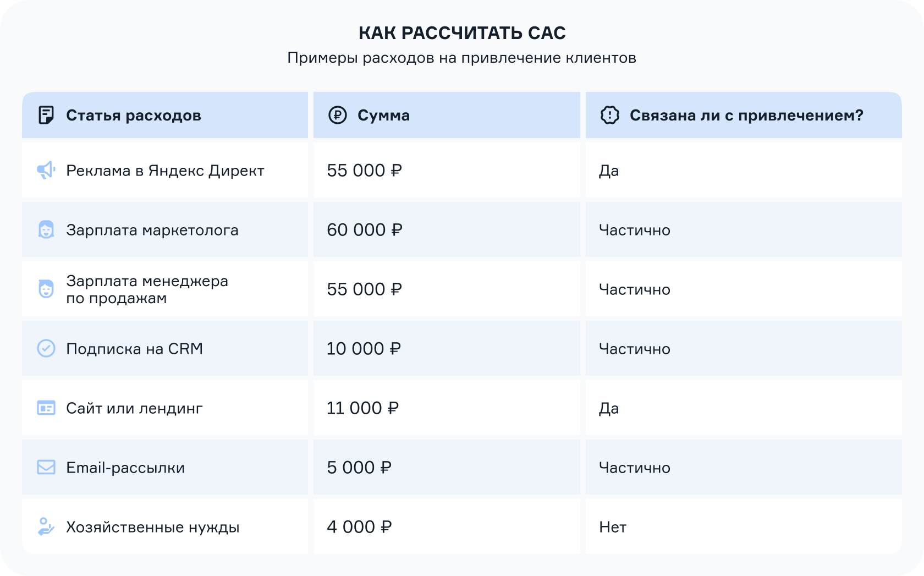Select the Связана ли с привлечением? header
The height and width of the screenshot is (576, 924).
(x=746, y=115)
